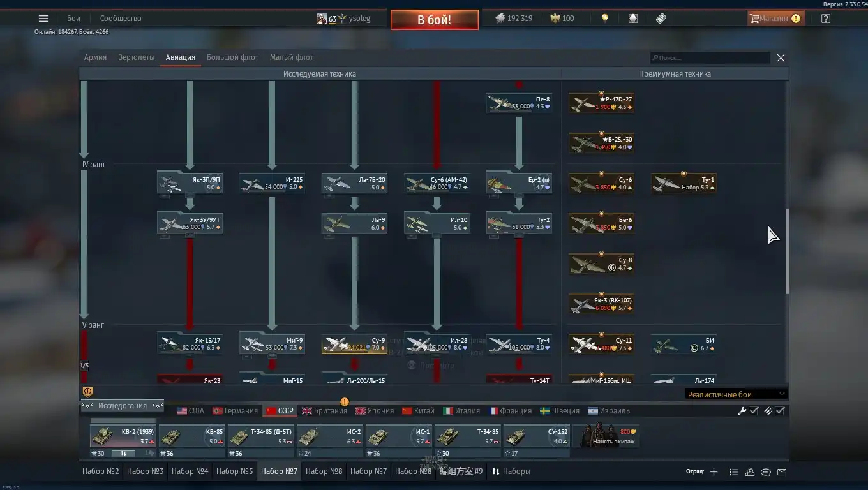Open the hamburger main menu

coord(43,19)
